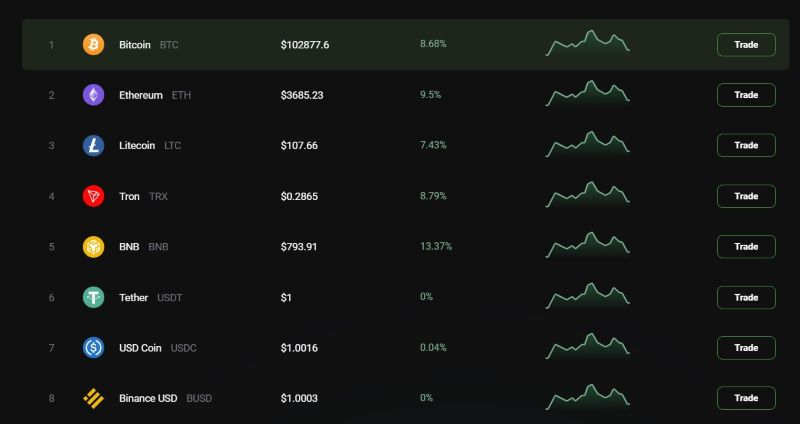The image size is (800, 424).
Task: Click the Litecoin coin icon
Action: 93,146
